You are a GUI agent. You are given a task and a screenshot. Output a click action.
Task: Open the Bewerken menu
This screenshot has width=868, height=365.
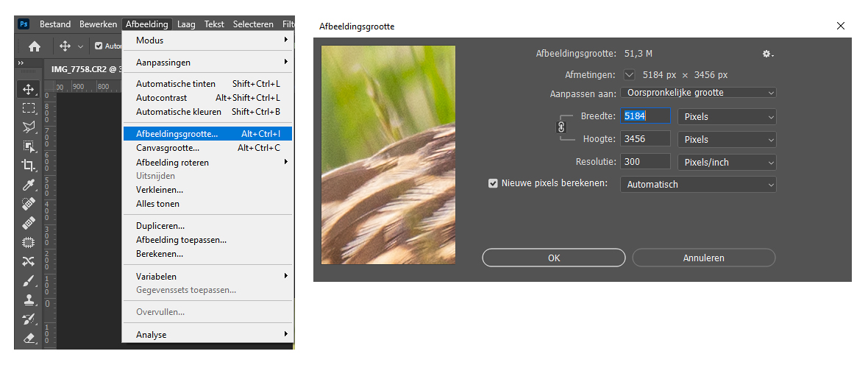(x=98, y=24)
